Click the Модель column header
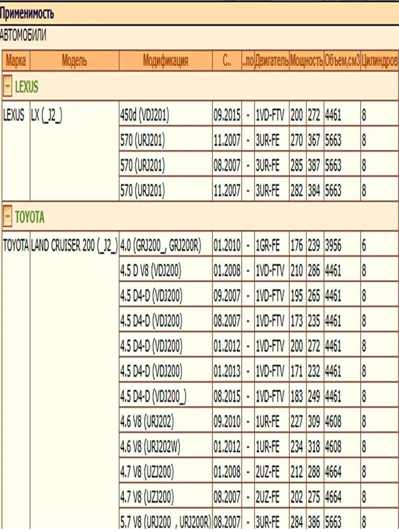Image resolution: width=399 pixels, height=532 pixels. tap(74, 61)
